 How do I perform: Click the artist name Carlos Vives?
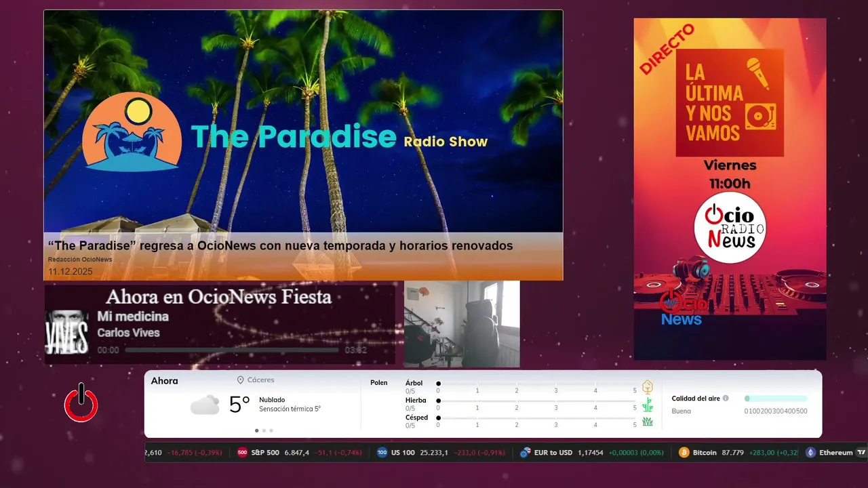[x=128, y=333]
